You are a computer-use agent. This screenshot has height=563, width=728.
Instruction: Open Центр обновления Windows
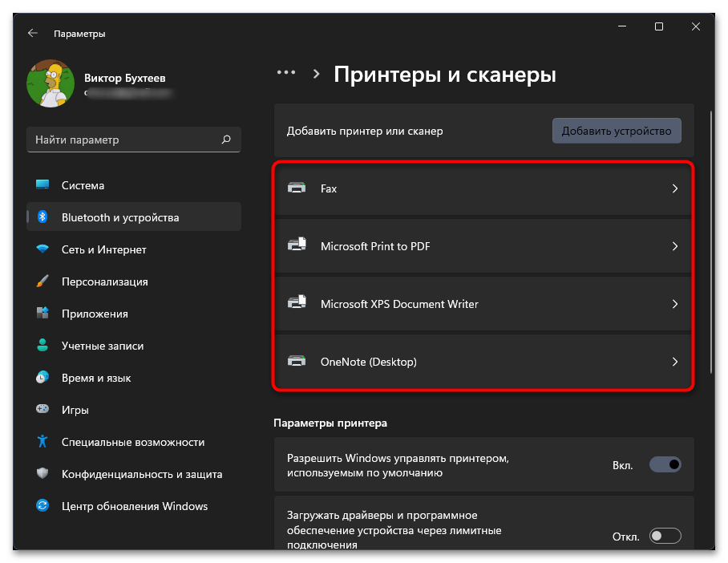(134, 506)
